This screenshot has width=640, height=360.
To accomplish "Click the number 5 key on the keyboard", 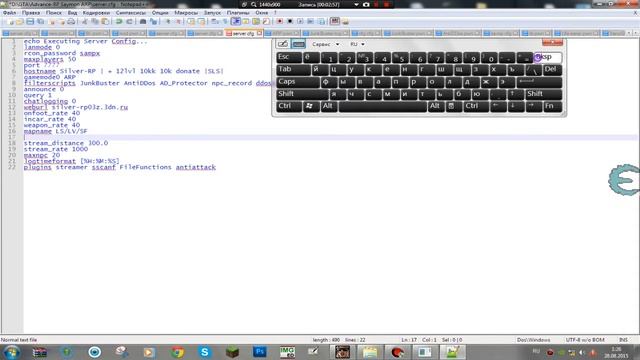I will [x=401, y=57].
